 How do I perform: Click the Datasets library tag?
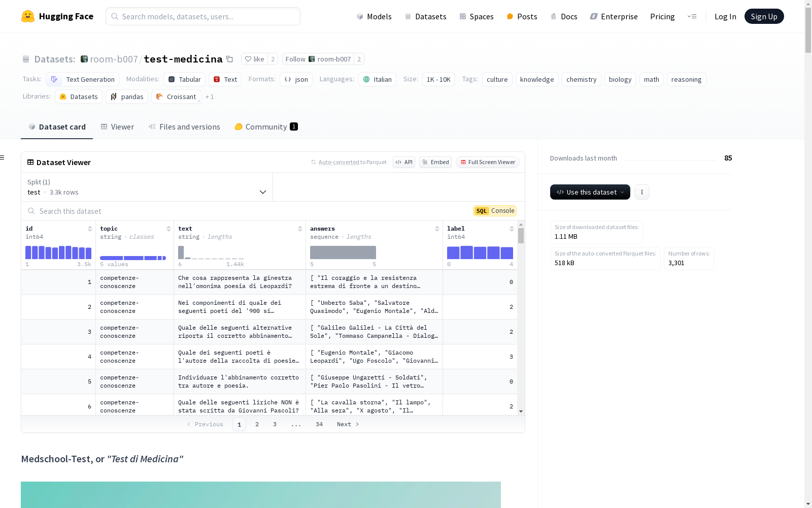(79, 97)
